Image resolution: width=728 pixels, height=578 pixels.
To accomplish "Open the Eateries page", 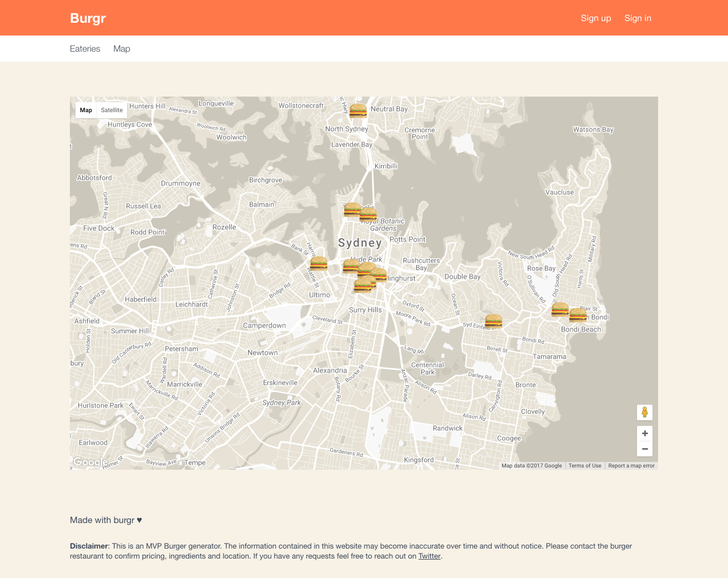I will (x=85, y=49).
